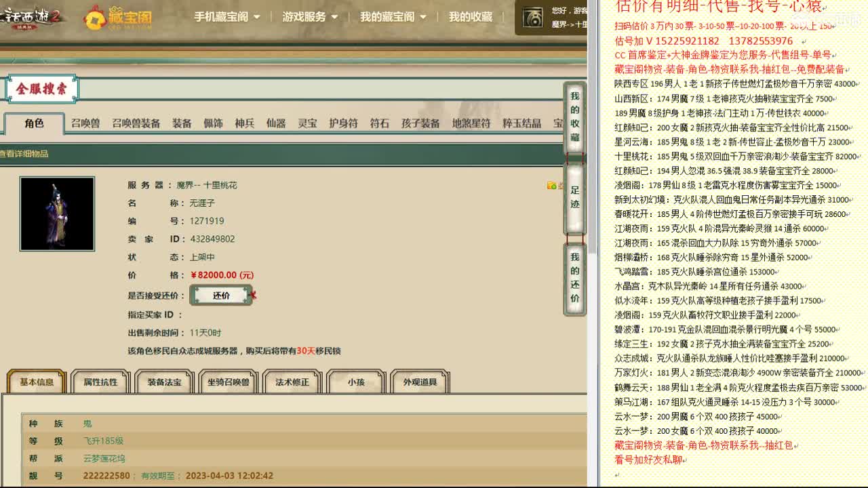868x488 pixels.
Task: Click the 万家灯火 181男人 listing line
Action: [x=738, y=372]
